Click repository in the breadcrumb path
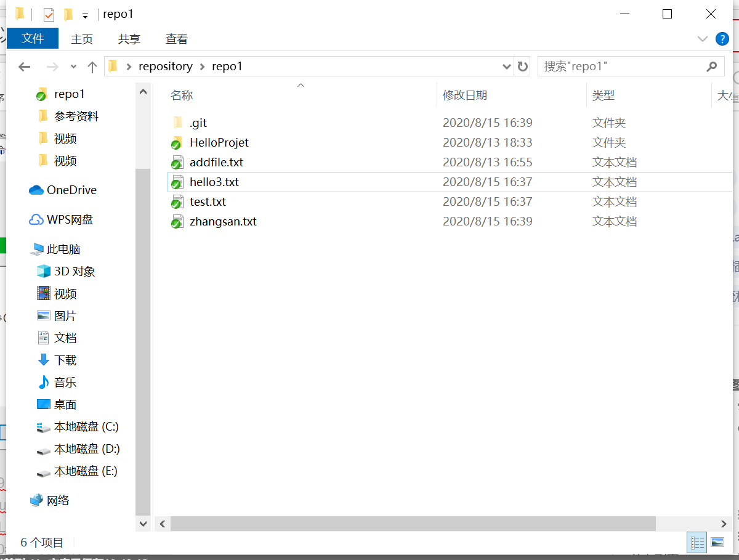 pos(165,67)
